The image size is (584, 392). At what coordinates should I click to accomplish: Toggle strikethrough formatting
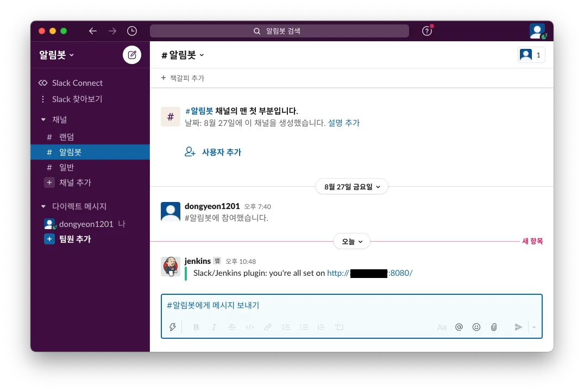(x=231, y=327)
